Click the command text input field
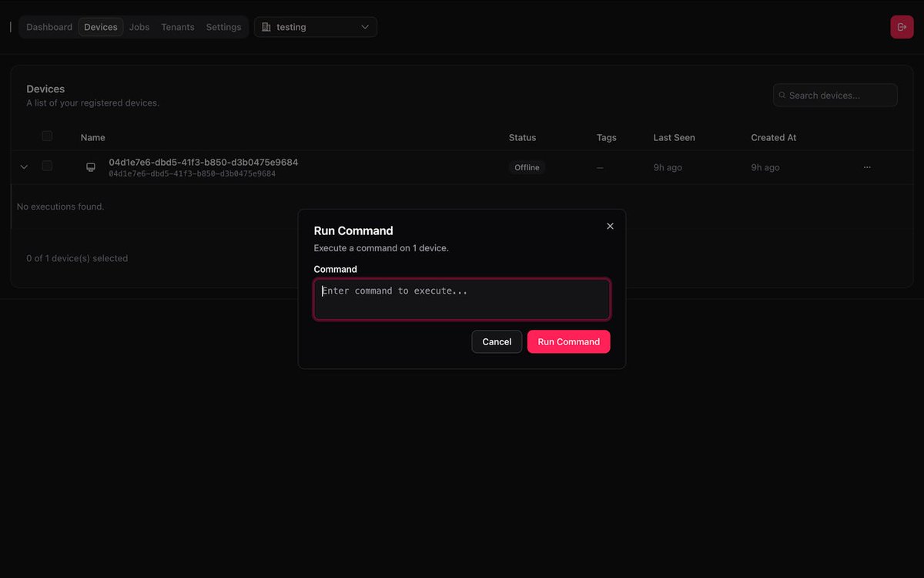This screenshot has width=924, height=578. pyautogui.click(x=461, y=299)
